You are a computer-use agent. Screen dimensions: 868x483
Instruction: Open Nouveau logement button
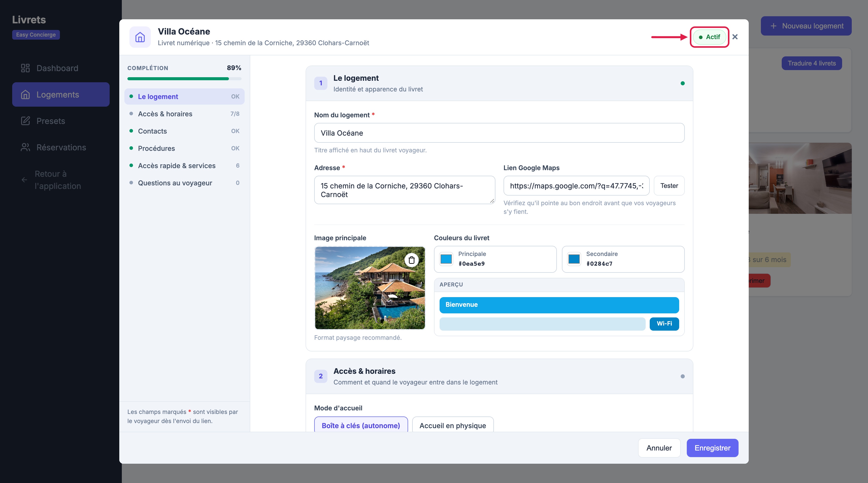pos(806,26)
